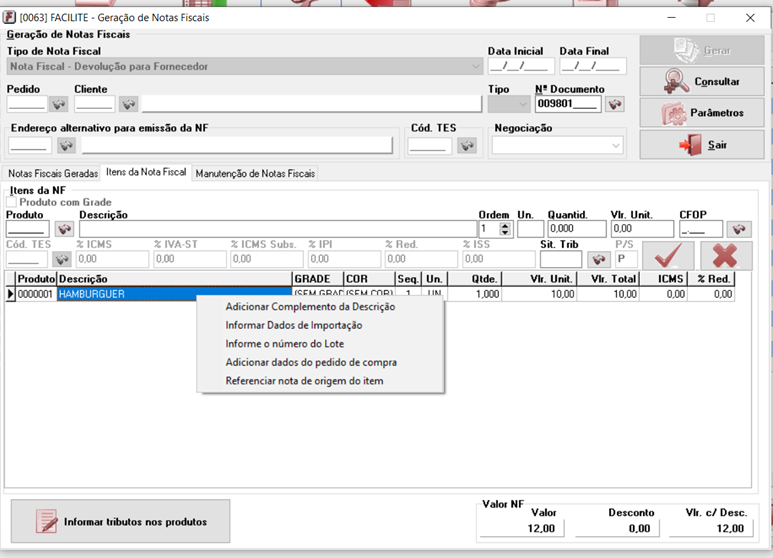This screenshot has width=773, height=558.
Task: Click the Cliente search binoculars icon
Action: [x=128, y=104]
